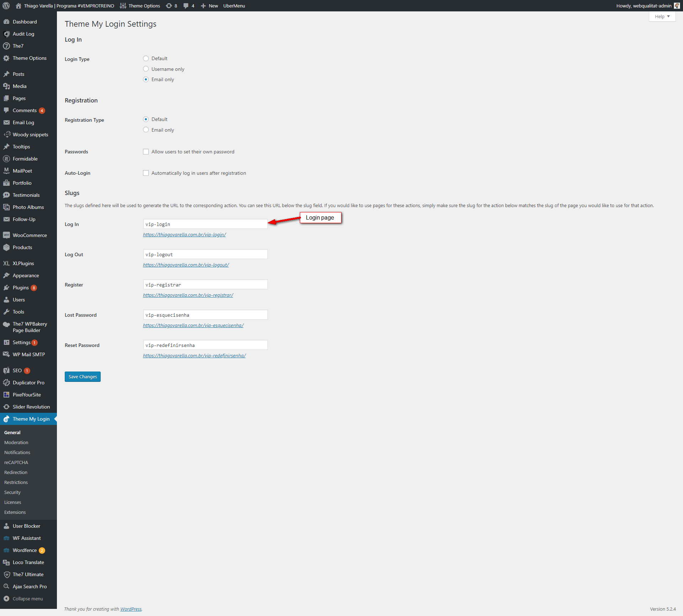Click the Wordfence sidebar icon
683x616 pixels.
point(6,550)
